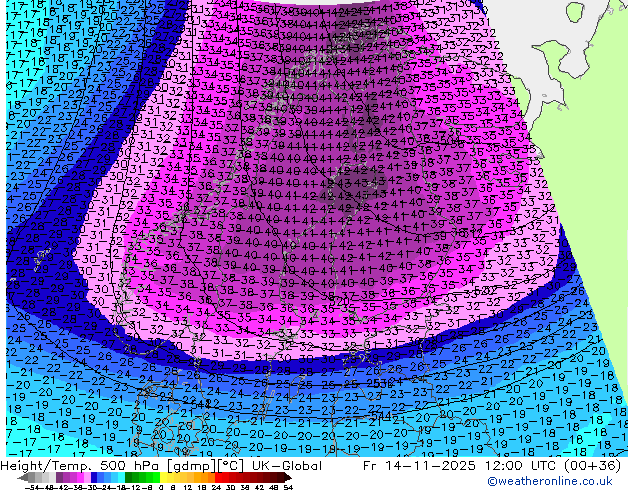The height and width of the screenshot is (490, 634).
Task: Select the bright red swatch at legend value 24
Action: pyautogui.click(x=218, y=478)
